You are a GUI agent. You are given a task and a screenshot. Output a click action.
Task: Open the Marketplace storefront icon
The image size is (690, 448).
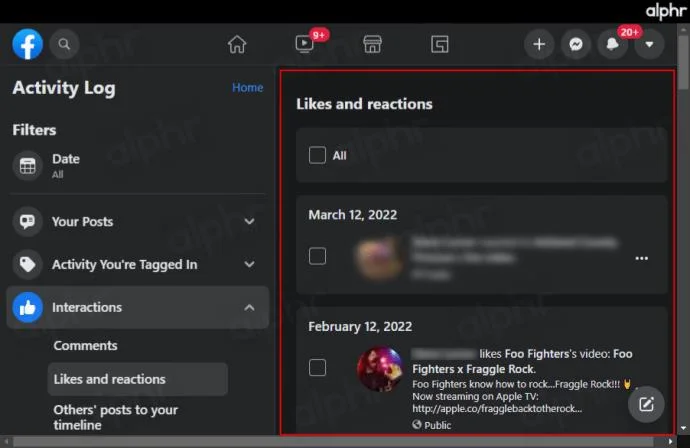point(372,44)
